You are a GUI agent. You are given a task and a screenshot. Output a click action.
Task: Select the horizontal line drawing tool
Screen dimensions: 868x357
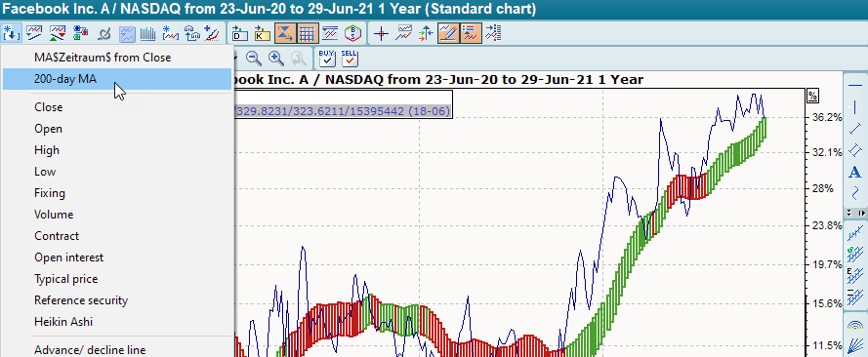pyautogui.click(x=854, y=85)
